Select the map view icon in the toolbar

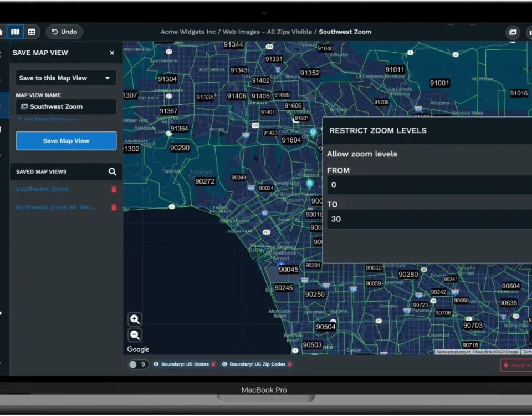tap(16, 32)
